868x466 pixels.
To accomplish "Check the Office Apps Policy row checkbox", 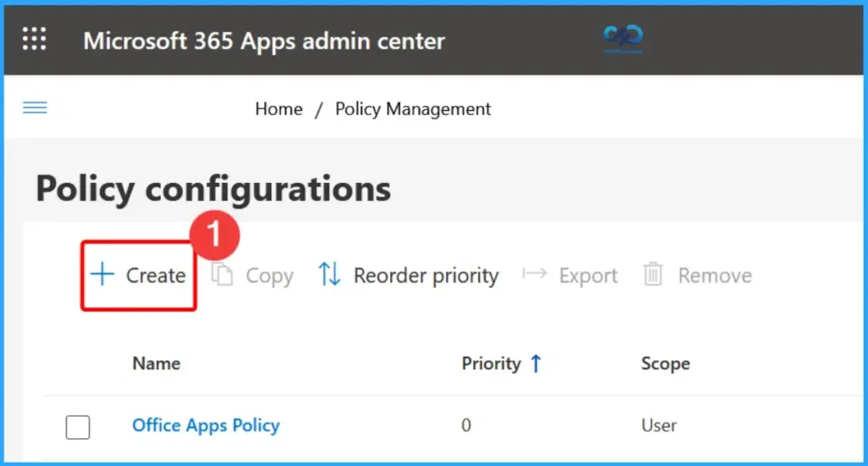I will point(77,427).
